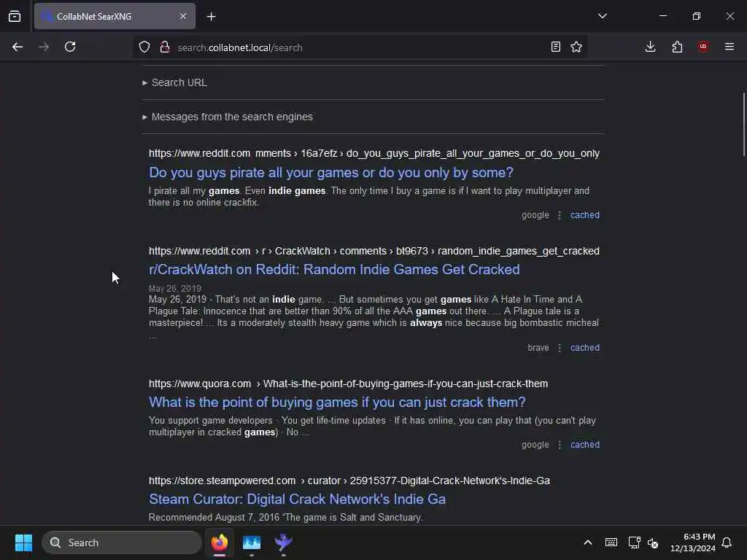Open network status tray icon
The height and width of the screenshot is (560, 747).
coord(634,542)
